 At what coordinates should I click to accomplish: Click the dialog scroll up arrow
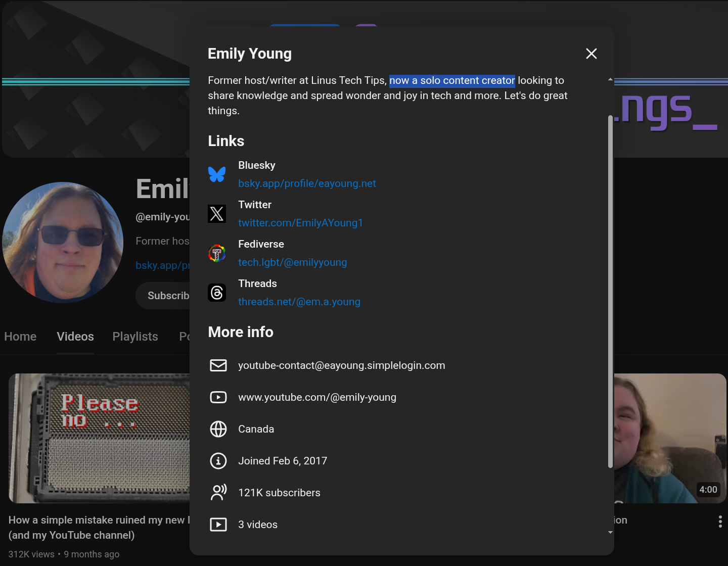coord(610,79)
